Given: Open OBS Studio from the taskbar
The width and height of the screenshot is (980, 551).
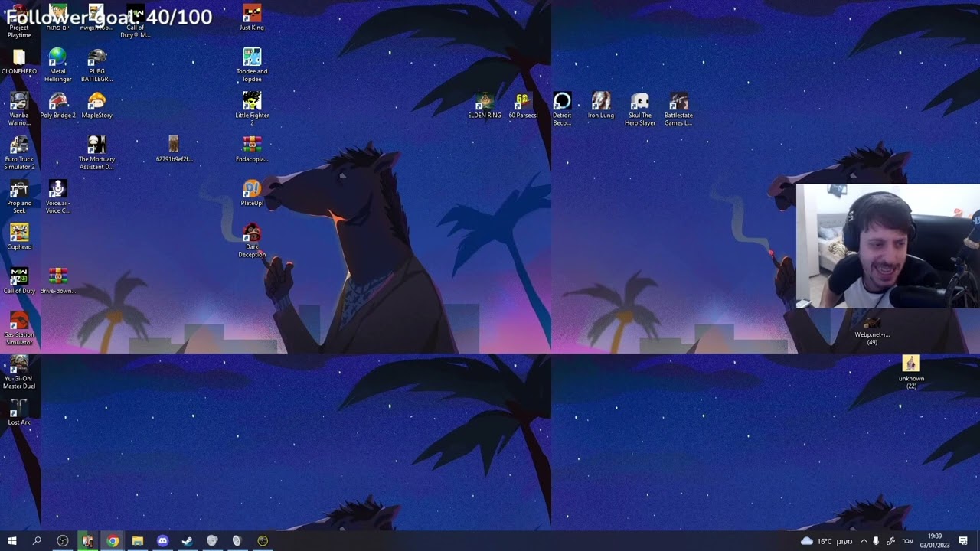Looking at the screenshot, I should click(x=63, y=541).
